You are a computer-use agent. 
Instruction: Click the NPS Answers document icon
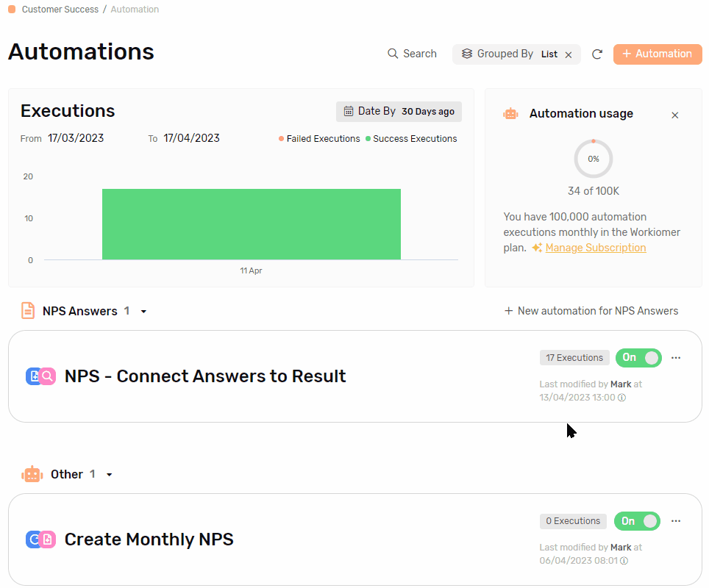click(x=28, y=311)
